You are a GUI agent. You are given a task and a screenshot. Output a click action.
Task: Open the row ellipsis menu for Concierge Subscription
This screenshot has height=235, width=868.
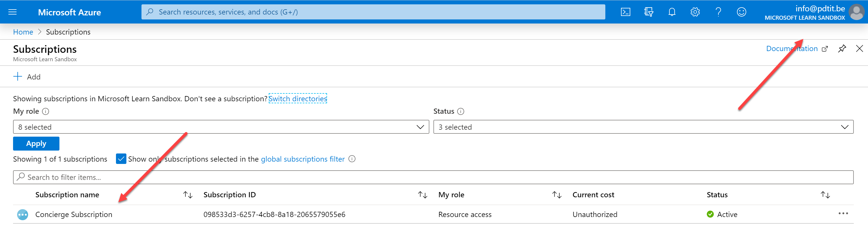coord(843,214)
